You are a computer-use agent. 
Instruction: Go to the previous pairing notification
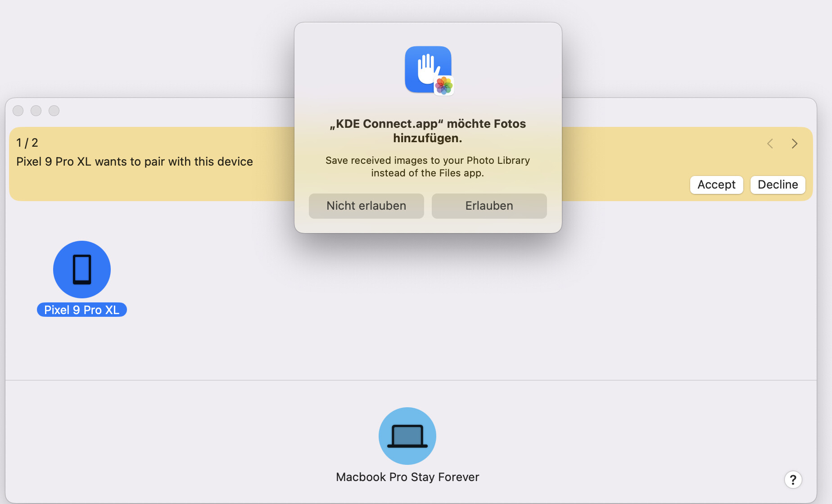[770, 144]
